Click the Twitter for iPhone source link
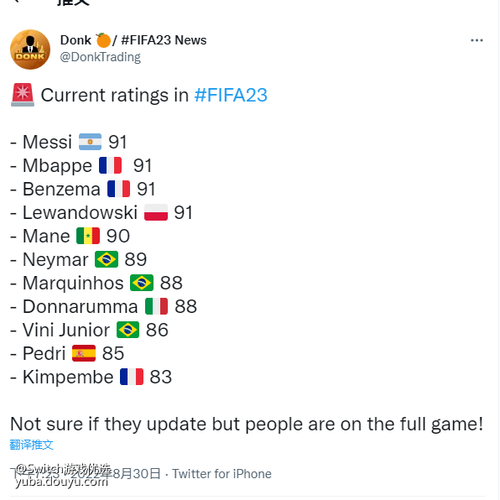The height and width of the screenshot is (500, 500). point(222,474)
